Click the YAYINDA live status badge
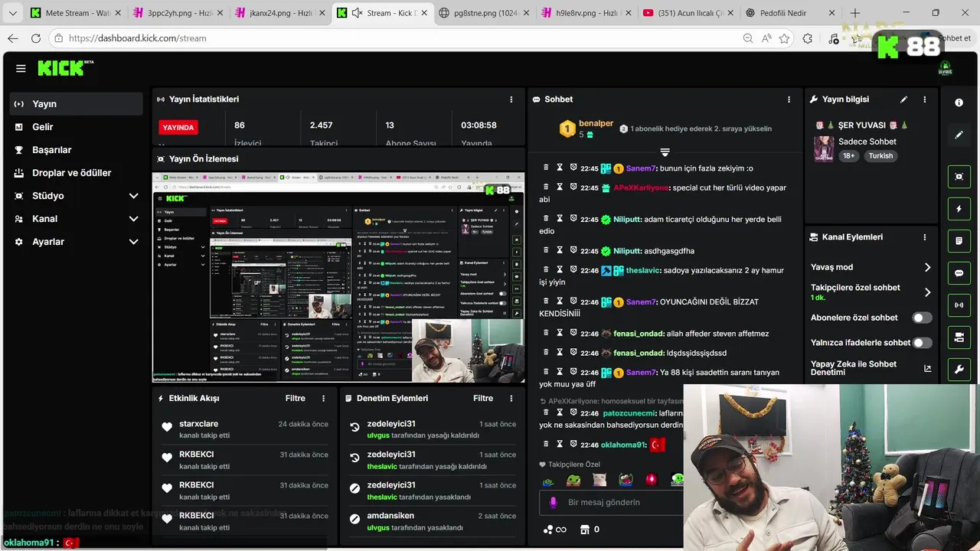The height and width of the screenshot is (551, 980). pyautogui.click(x=178, y=128)
